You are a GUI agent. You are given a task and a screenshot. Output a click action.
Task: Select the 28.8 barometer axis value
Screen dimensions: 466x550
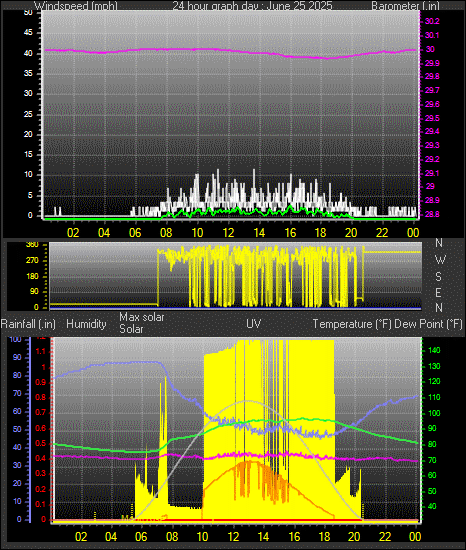coord(432,214)
